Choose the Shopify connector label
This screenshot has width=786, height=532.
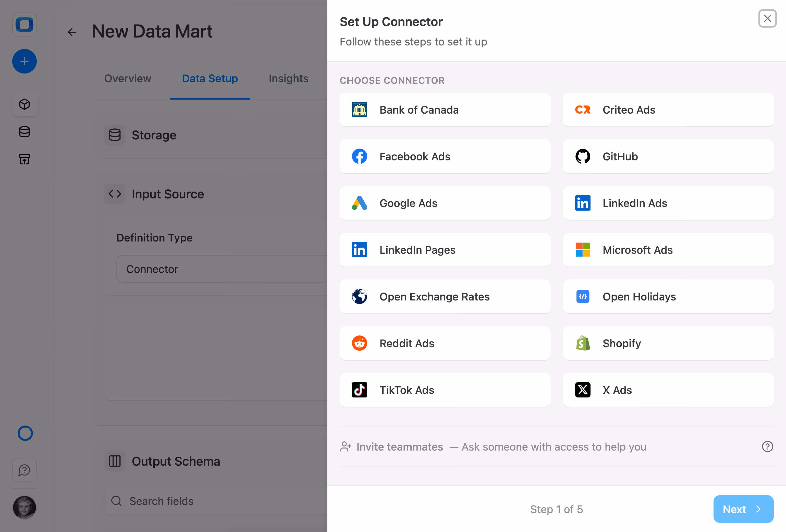point(622,343)
